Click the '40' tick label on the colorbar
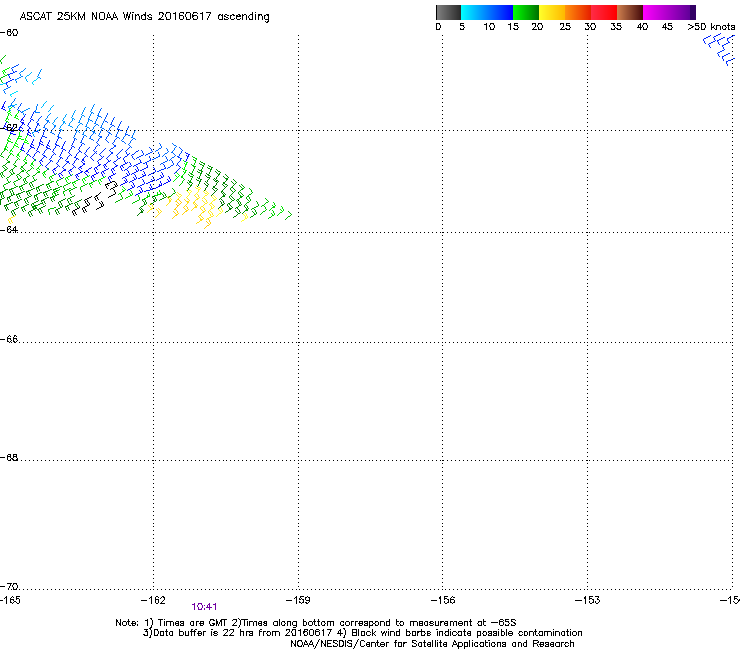Image resolution: width=740 pixels, height=650 pixels. [x=642, y=27]
